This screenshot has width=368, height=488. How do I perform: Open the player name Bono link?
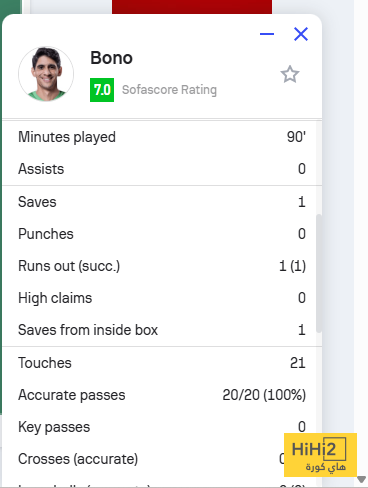click(111, 58)
